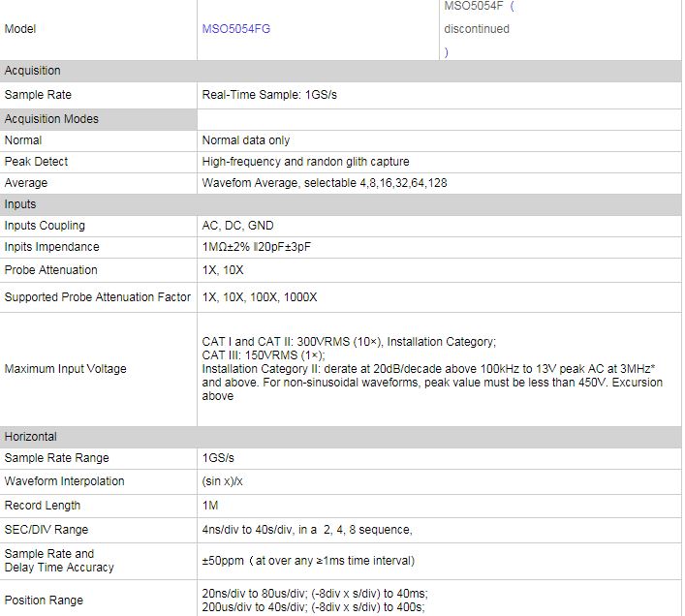Click the 'Normal data only' value

(246, 140)
